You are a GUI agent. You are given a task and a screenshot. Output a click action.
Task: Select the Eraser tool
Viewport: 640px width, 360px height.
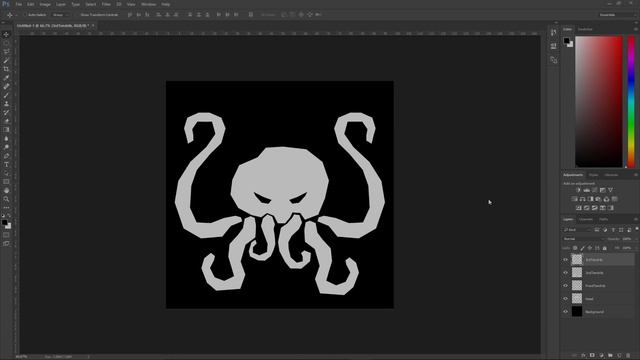point(6,121)
